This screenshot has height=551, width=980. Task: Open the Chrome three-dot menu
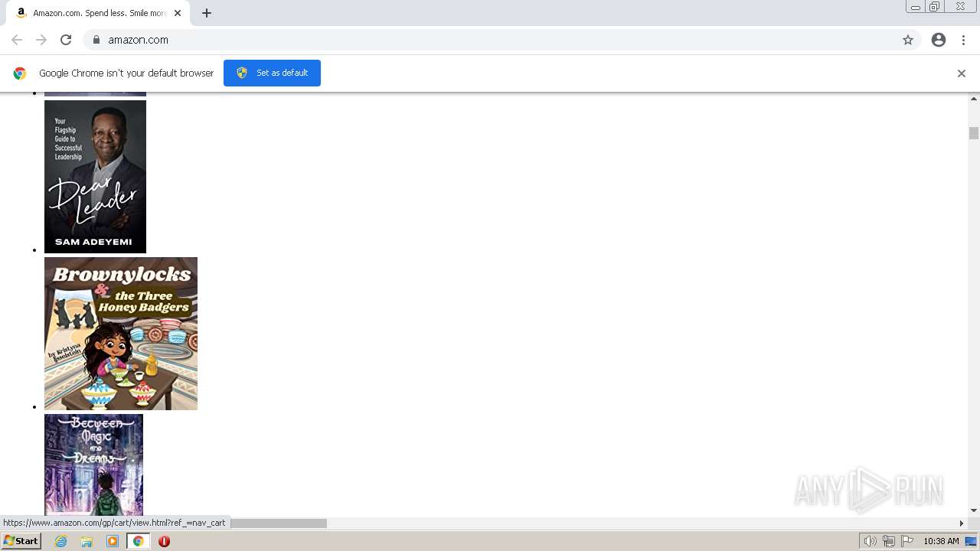(963, 40)
